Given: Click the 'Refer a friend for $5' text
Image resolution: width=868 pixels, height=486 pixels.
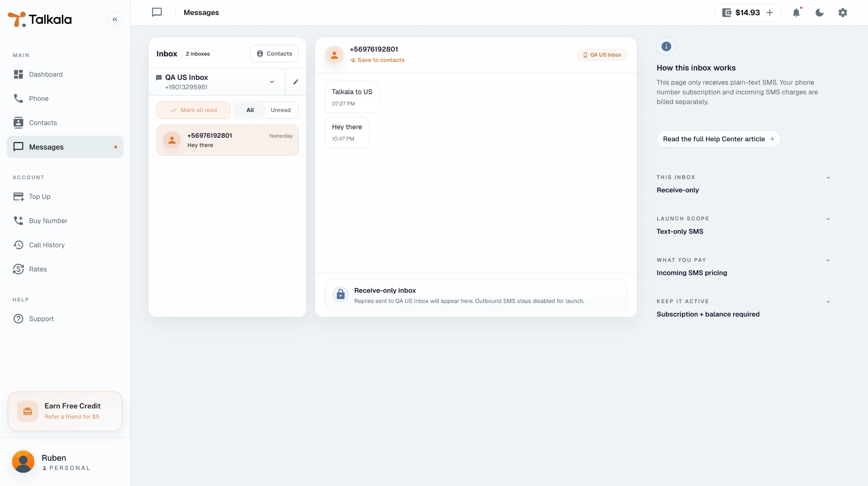Looking at the screenshot, I should click(72, 417).
